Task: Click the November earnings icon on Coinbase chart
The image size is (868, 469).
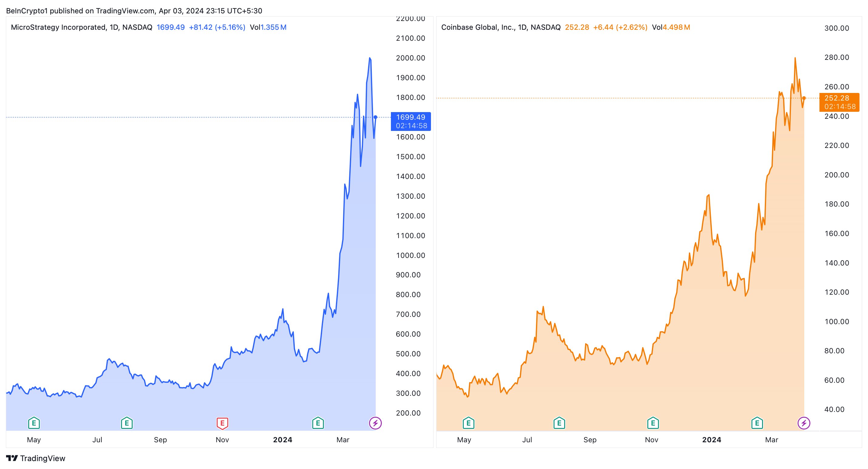Action: (653, 423)
